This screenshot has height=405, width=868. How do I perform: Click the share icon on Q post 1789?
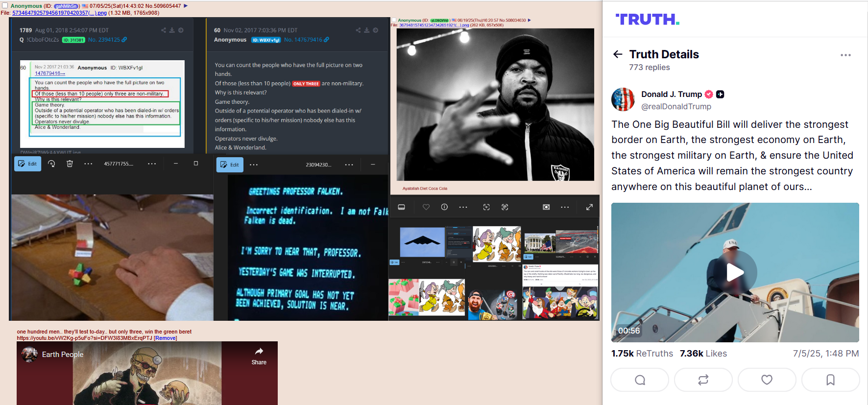point(164,30)
